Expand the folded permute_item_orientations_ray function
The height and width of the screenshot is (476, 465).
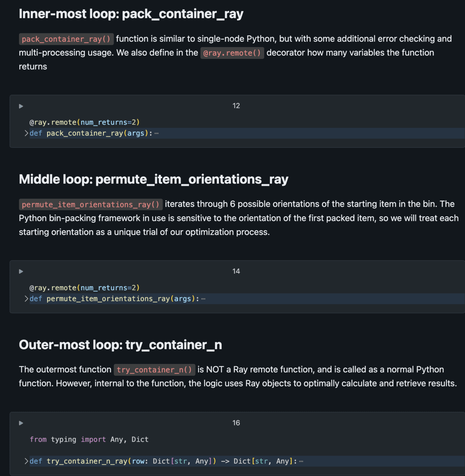(x=26, y=299)
